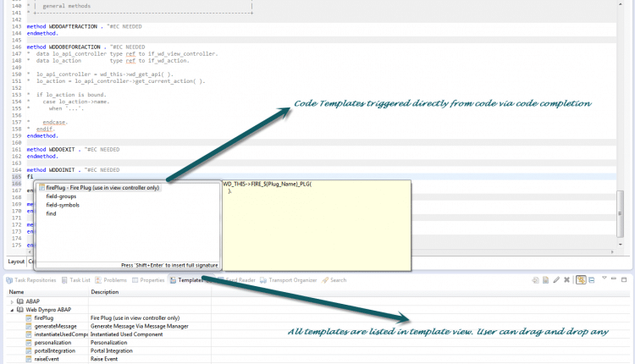Maximize the Templates view panel
Screen dimensions: 635x364
point(624,279)
